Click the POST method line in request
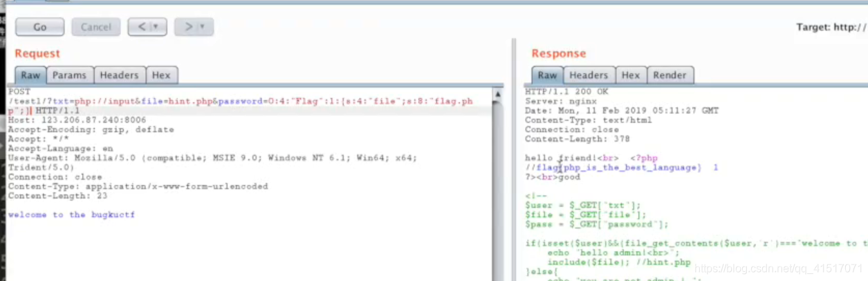 click(19, 91)
